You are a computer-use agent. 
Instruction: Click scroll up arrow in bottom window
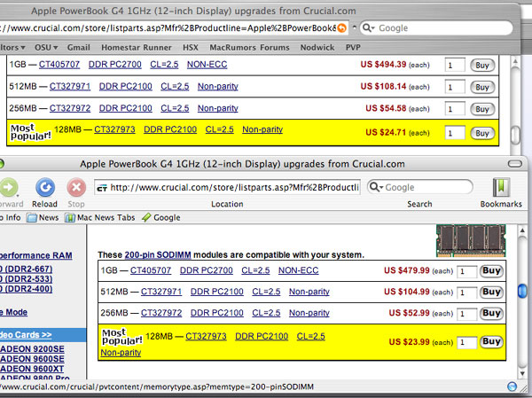point(522,230)
